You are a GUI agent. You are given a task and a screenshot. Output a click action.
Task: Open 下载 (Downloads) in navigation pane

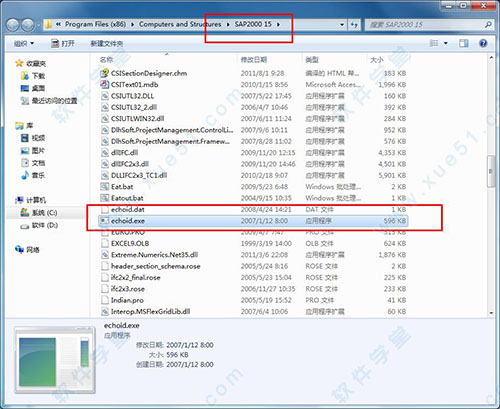[x=33, y=76]
